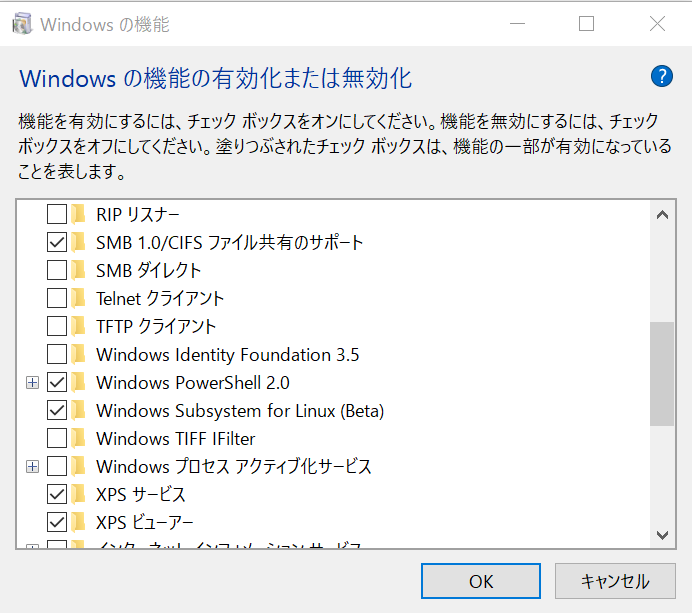692x613 pixels.
Task: Click the Windows Features title bar icon
Action: 21,24
